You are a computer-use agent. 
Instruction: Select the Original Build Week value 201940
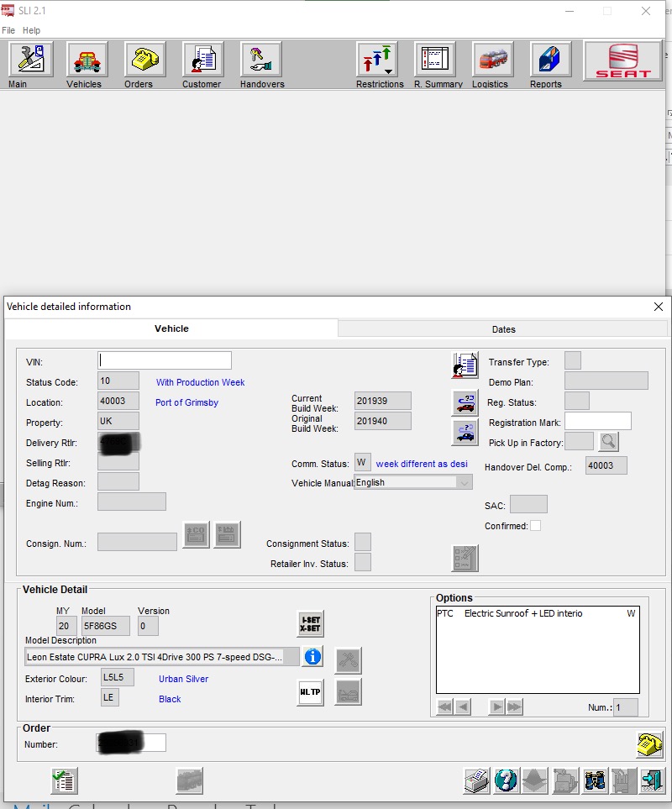click(383, 421)
